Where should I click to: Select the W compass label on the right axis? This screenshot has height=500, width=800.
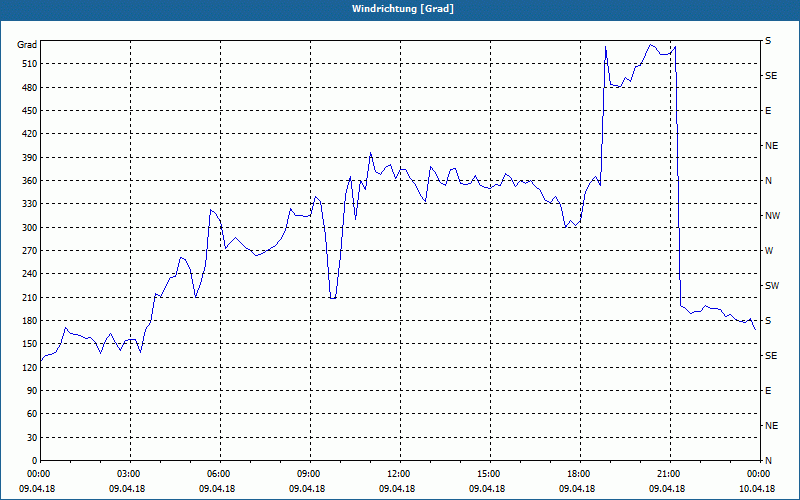[x=769, y=251]
